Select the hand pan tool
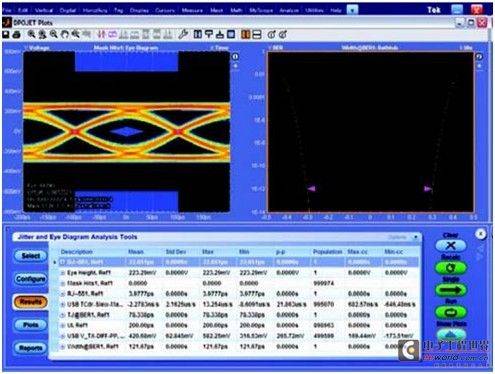 click(65, 34)
